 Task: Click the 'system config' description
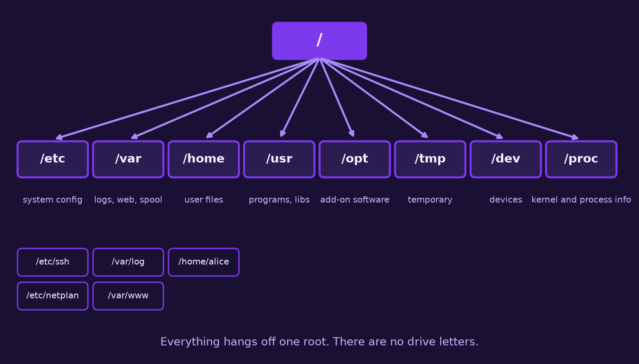(53, 200)
